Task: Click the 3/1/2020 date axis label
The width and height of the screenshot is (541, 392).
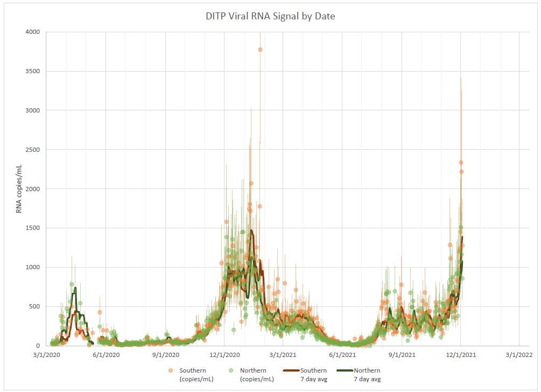Action: 46,355
